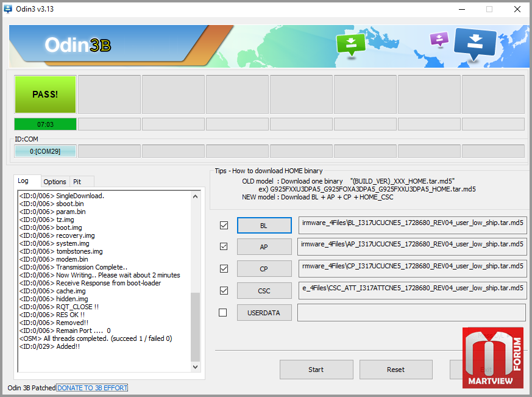Click the green PASS! status box

click(45, 94)
